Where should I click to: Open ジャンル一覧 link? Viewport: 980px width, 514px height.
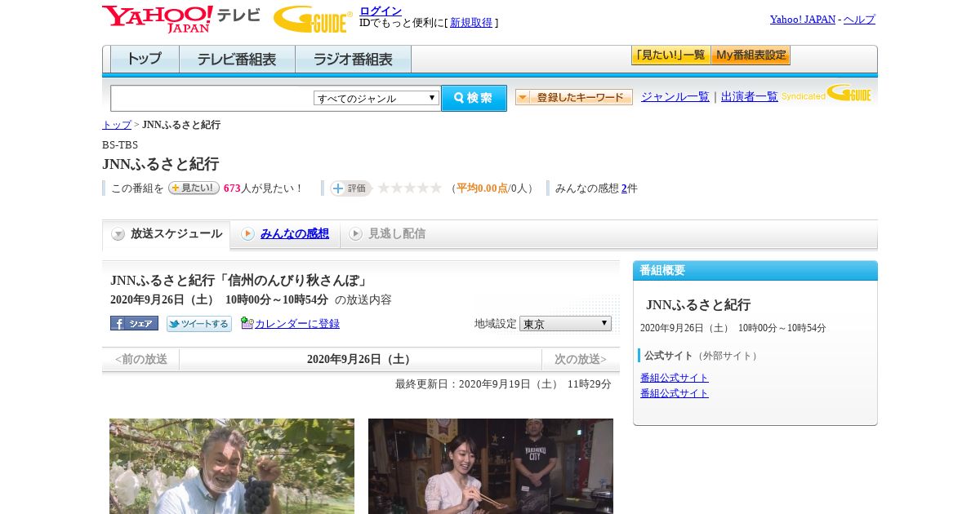[675, 96]
